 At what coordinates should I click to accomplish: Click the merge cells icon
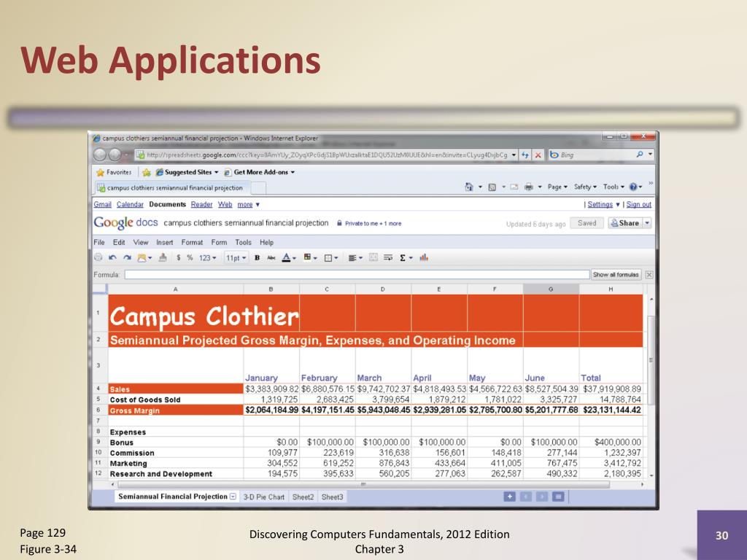[x=373, y=257]
